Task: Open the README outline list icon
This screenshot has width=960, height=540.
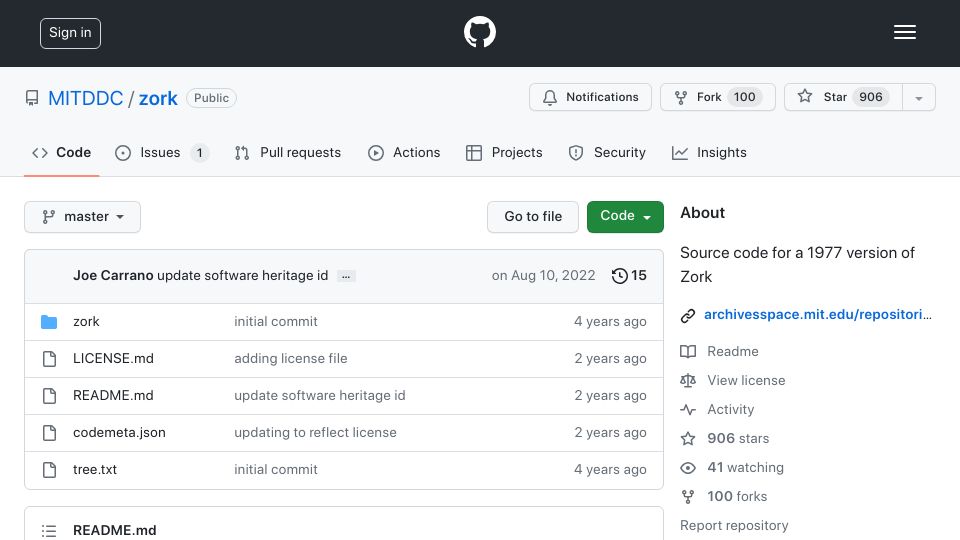Action: click(x=49, y=531)
